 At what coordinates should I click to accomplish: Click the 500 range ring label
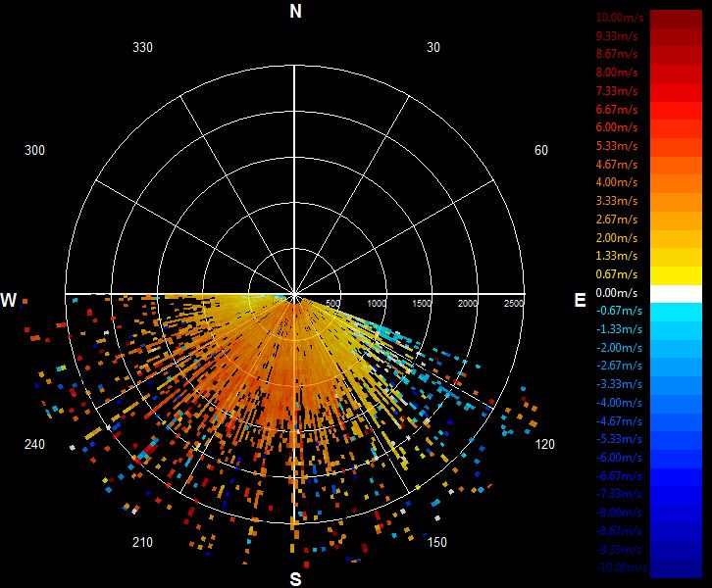[332, 303]
